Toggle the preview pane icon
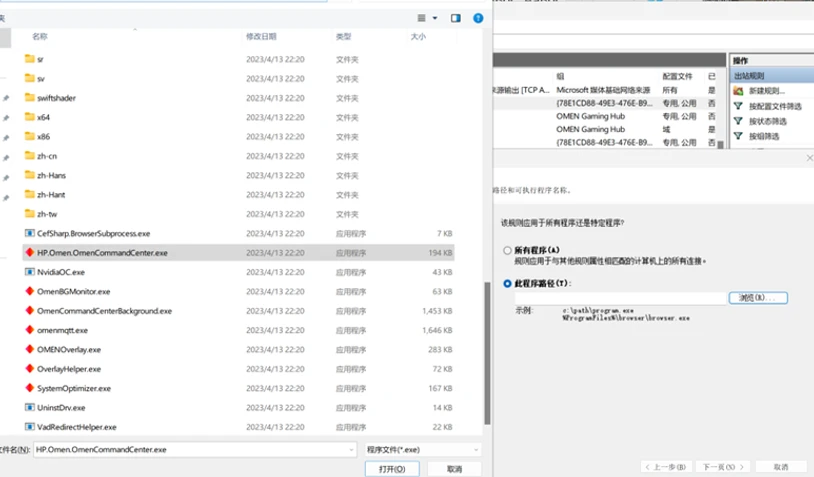814x477 pixels. [x=455, y=18]
